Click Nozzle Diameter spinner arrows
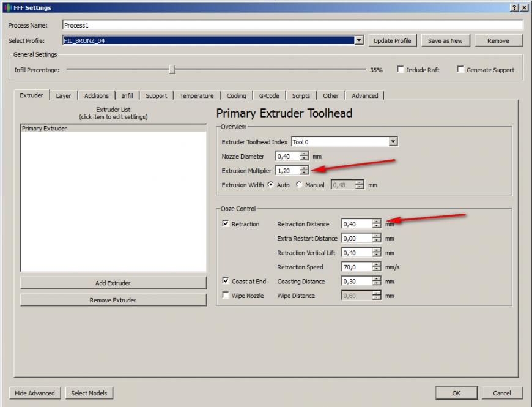 click(304, 156)
